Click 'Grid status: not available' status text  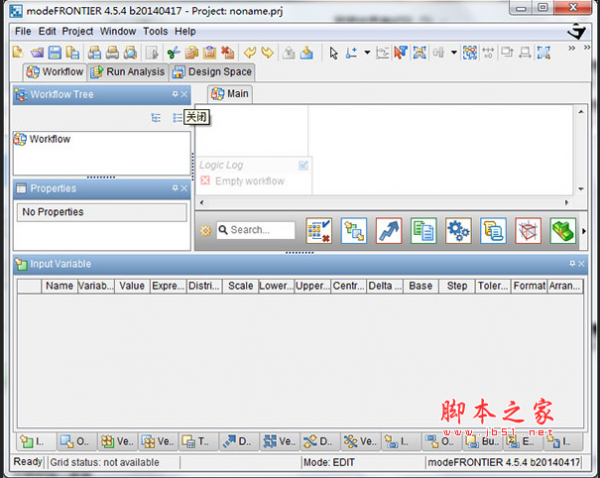click(x=104, y=463)
